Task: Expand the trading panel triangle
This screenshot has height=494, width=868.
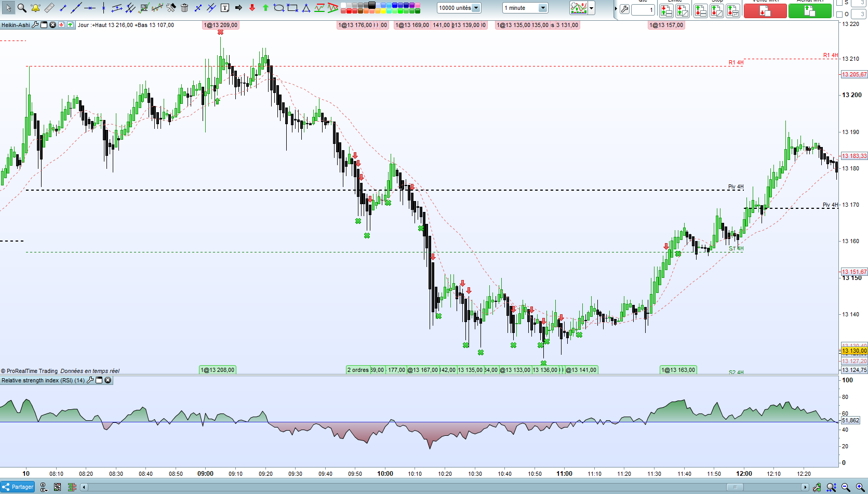Action: (616, 8)
